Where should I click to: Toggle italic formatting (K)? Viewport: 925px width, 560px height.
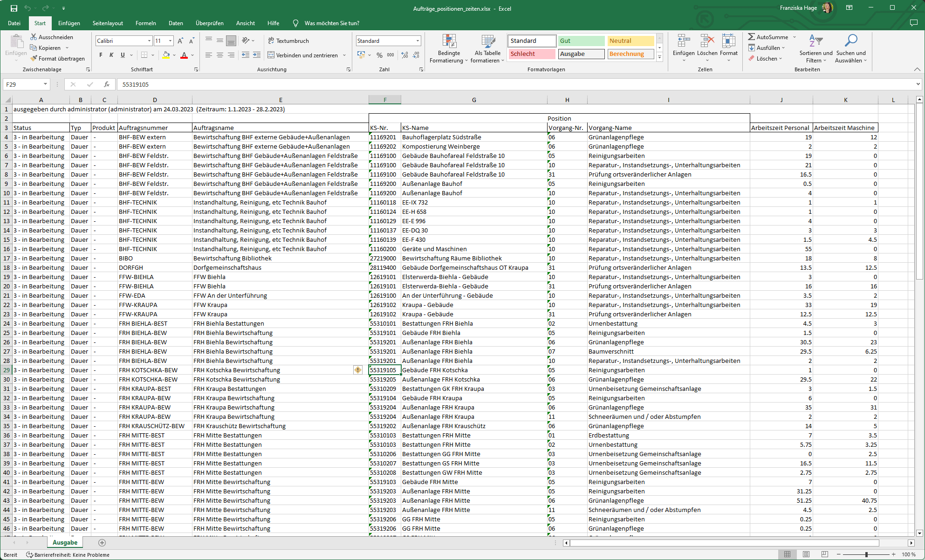tap(111, 55)
